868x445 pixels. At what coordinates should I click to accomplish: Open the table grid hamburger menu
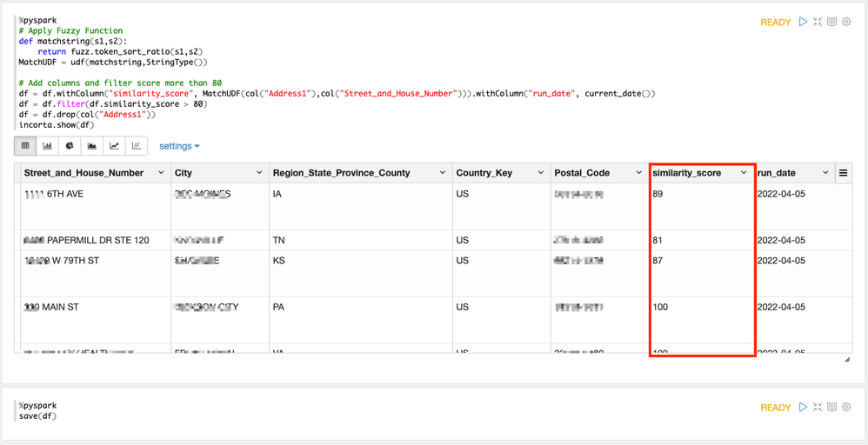[x=843, y=173]
